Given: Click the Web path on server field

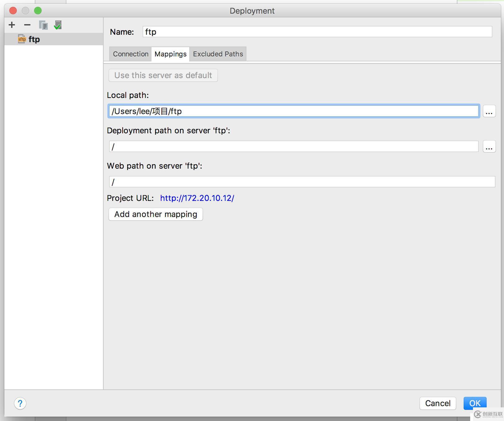Looking at the screenshot, I should pyautogui.click(x=302, y=182).
